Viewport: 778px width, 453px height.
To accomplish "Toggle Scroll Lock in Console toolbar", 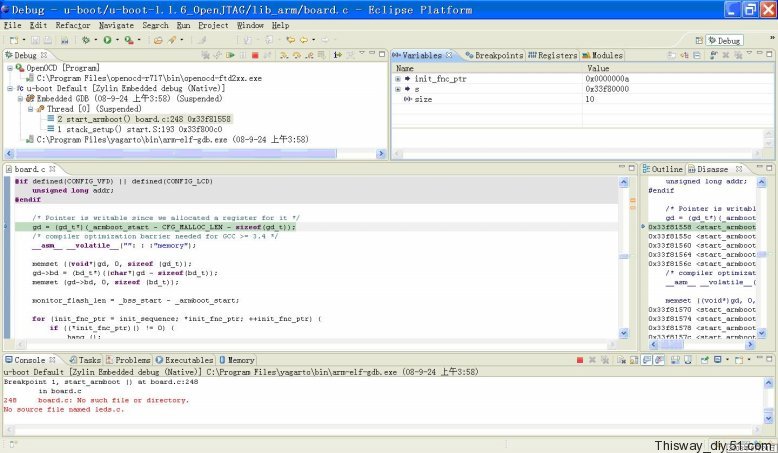I will [634, 360].
